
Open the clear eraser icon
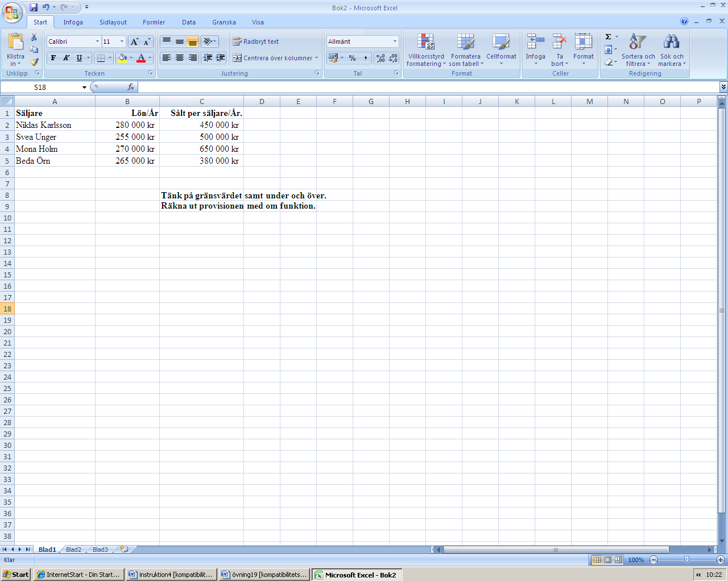608,62
